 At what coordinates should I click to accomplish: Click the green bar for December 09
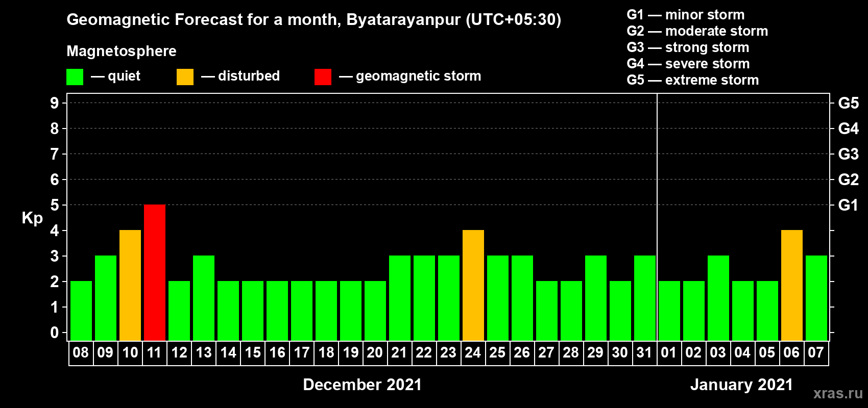click(x=106, y=298)
